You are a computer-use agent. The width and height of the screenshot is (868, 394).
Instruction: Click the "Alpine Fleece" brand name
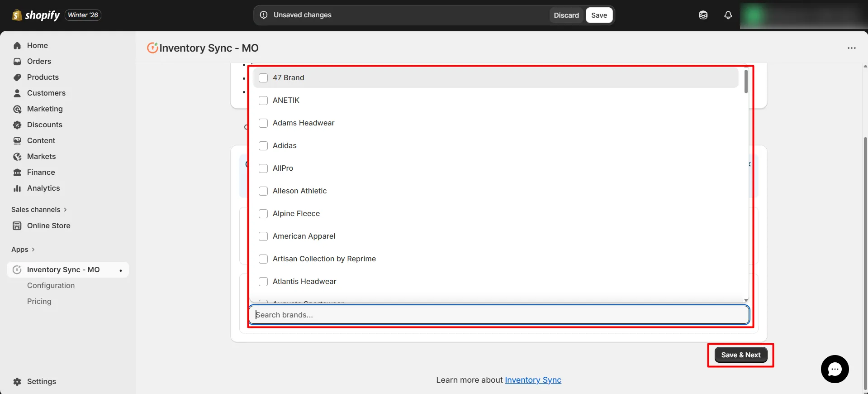pyautogui.click(x=296, y=213)
